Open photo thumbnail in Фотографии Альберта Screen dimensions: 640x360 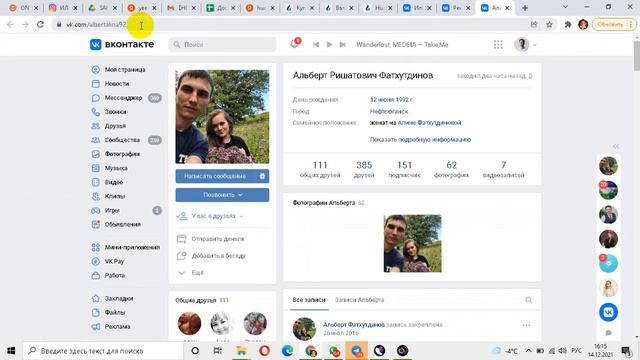(412, 244)
